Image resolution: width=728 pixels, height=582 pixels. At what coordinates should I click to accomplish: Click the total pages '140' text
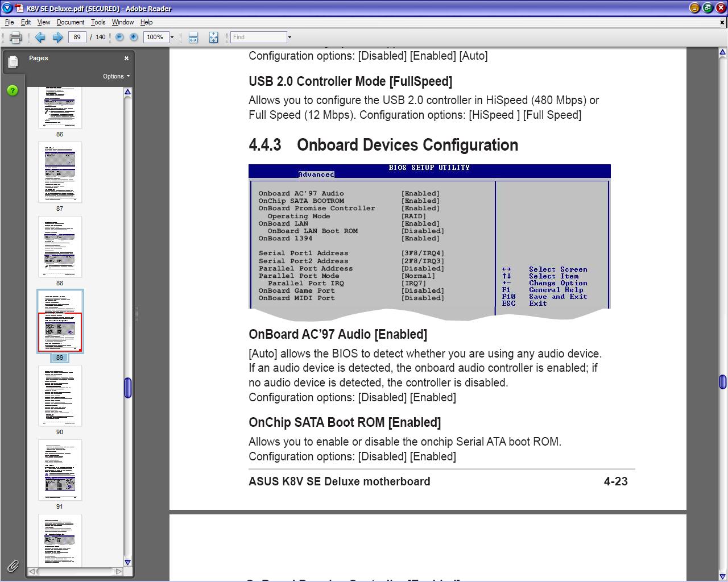click(101, 37)
